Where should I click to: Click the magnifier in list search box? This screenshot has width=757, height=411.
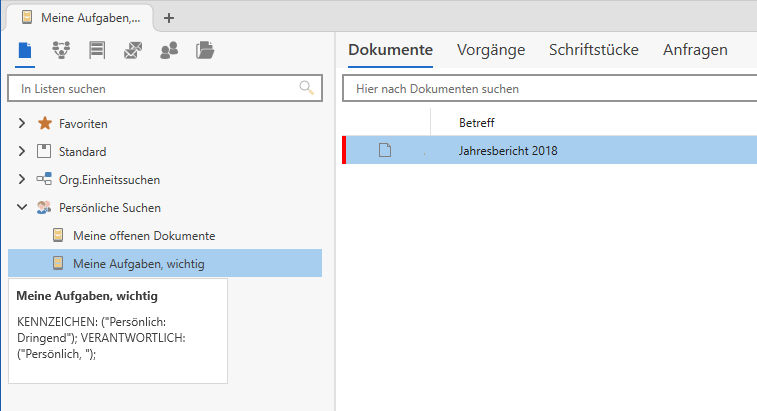(307, 88)
